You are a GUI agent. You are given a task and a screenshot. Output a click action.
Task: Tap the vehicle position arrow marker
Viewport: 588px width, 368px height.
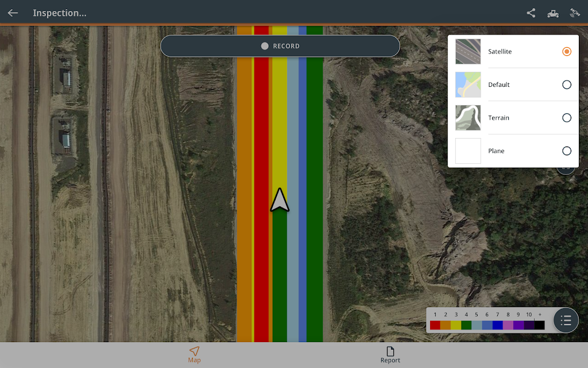coord(280,200)
